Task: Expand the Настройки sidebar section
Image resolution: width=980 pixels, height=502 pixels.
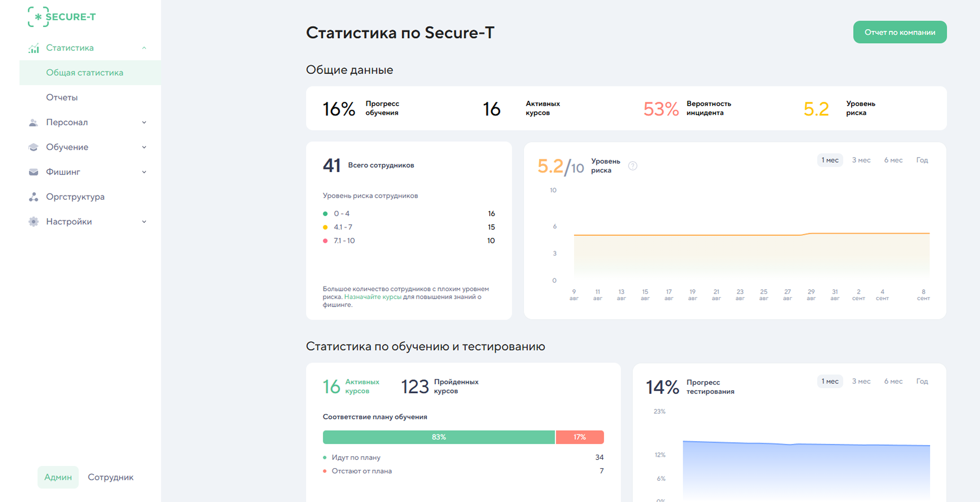Action: coord(144,221)
